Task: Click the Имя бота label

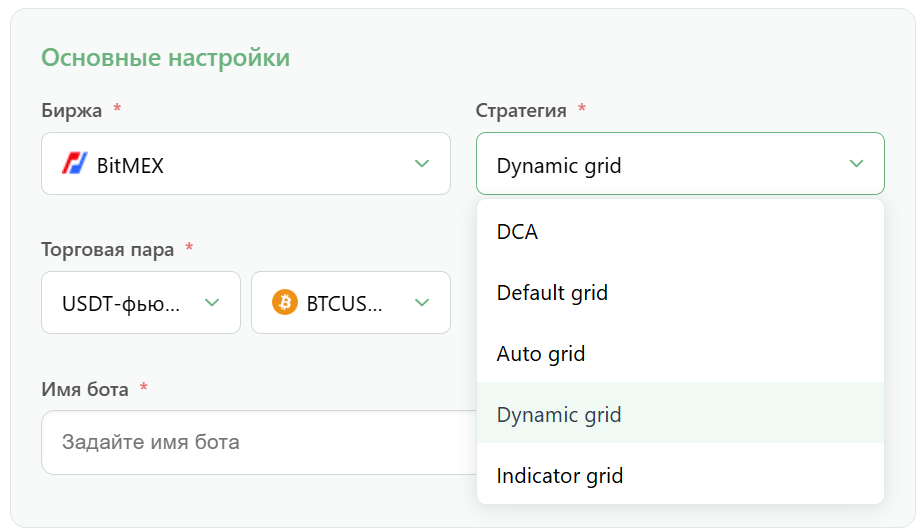Action: pyautogui.click(x=85, y=389)
